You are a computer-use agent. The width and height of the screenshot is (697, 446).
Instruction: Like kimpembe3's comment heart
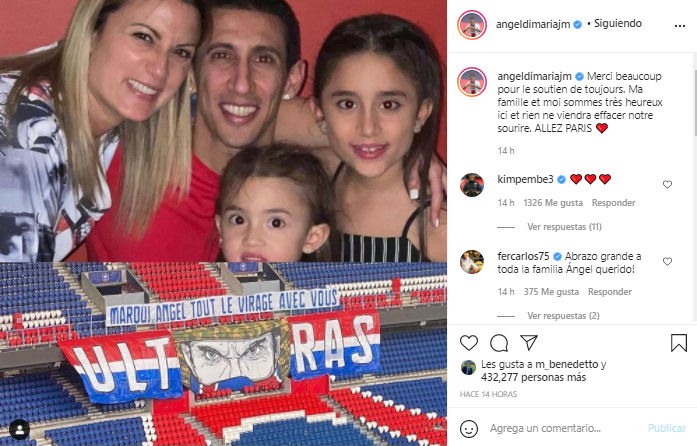(x=667, y=184)
